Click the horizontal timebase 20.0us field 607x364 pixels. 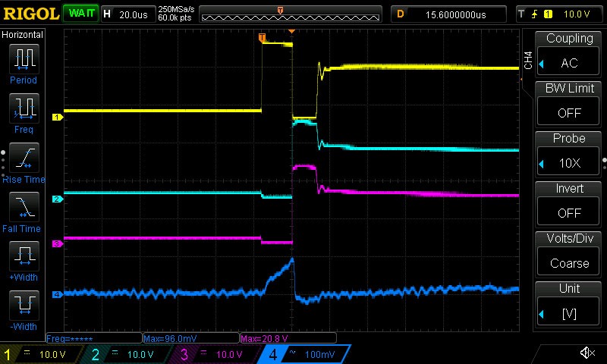click(127, 14)
